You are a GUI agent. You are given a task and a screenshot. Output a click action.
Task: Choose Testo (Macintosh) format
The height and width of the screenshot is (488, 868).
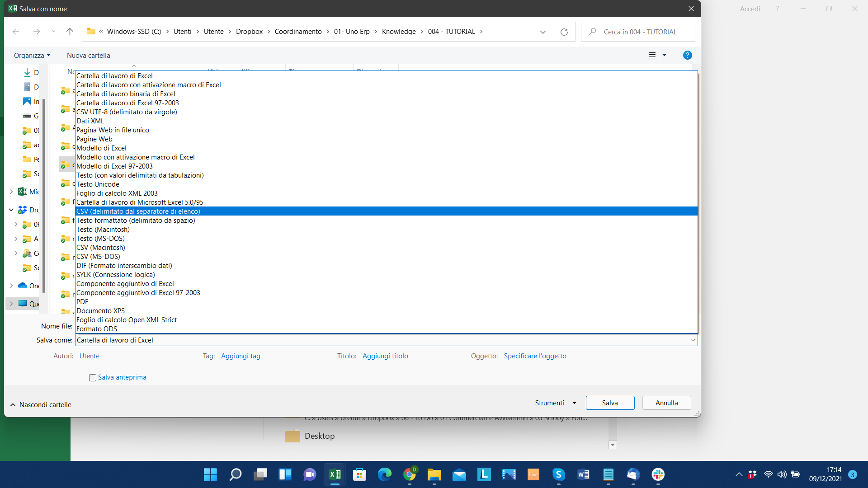387,230
